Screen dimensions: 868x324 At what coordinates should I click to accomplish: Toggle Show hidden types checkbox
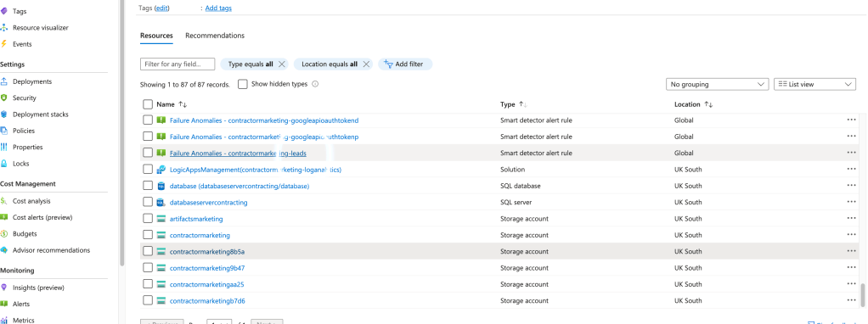242,84
